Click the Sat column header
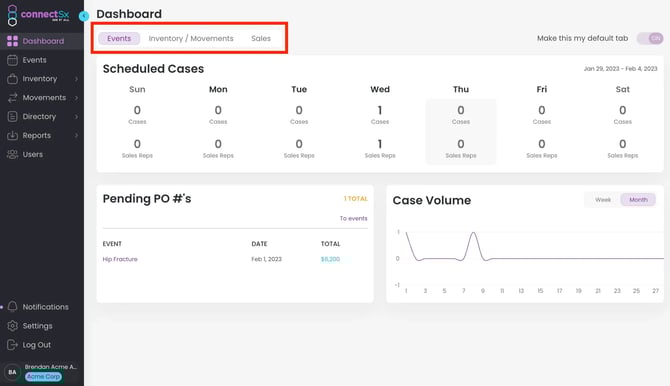The height and width of the screenshot is (386, 670). 623,89
